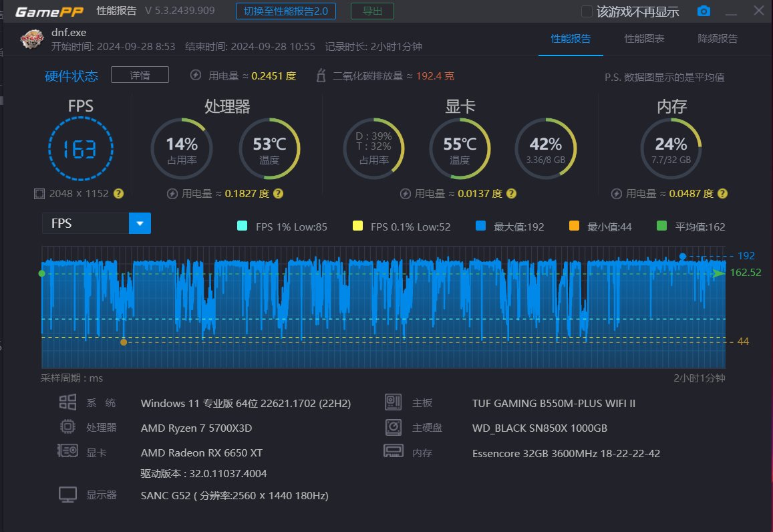Image resolution: width=773 pixels, height=532 pixels.
Task: Click the RAM memory icon in specs list
Action: coord(393,450)
